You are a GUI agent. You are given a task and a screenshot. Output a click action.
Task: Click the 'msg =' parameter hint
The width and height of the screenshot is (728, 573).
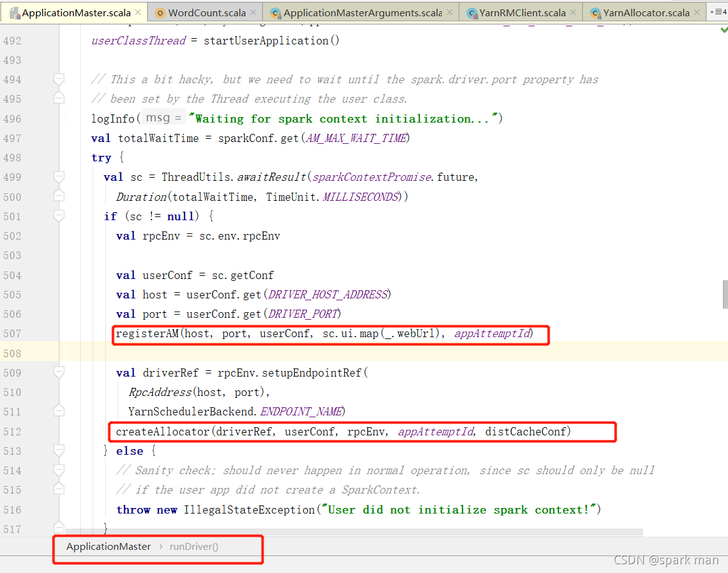point(163,118)
